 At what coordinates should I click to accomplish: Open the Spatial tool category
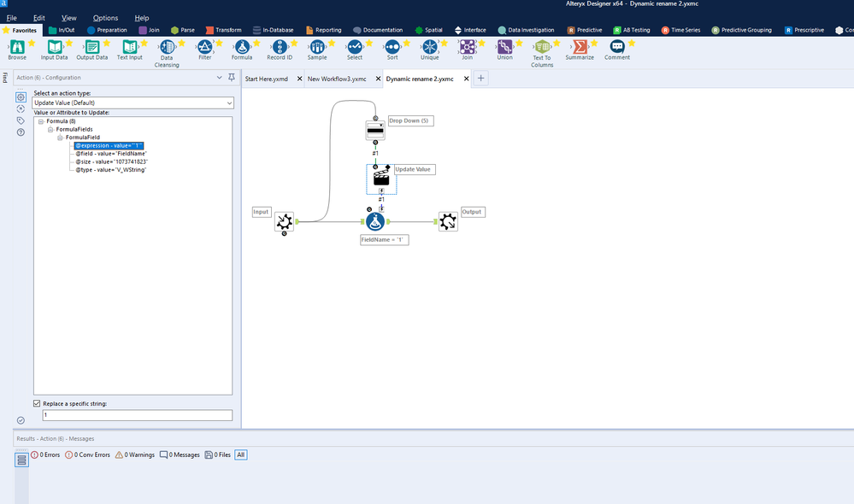[x=428, y=30]
